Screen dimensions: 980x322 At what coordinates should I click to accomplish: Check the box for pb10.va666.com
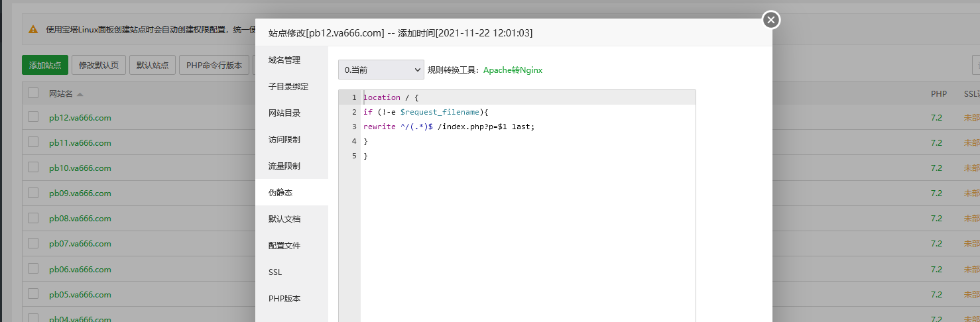pos(33,168)
